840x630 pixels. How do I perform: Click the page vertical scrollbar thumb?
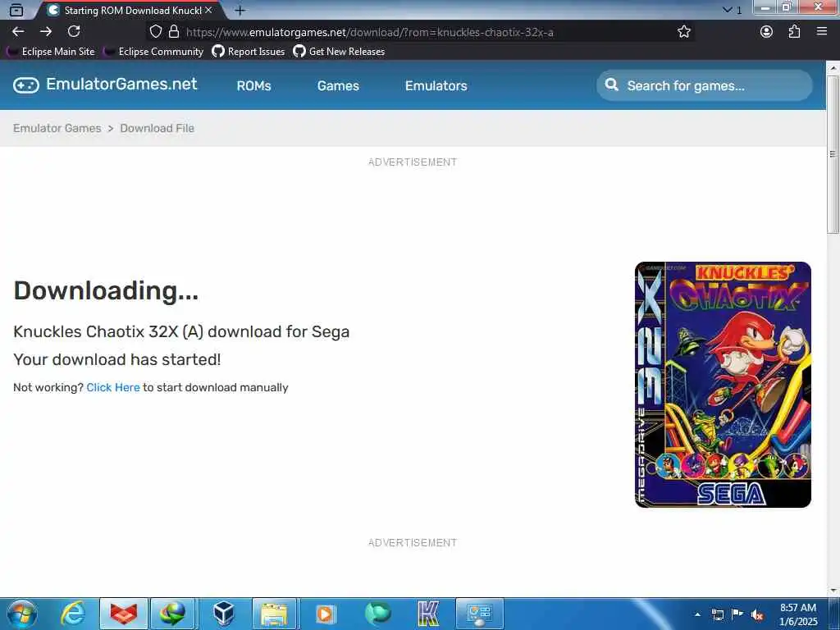(833, 154)
